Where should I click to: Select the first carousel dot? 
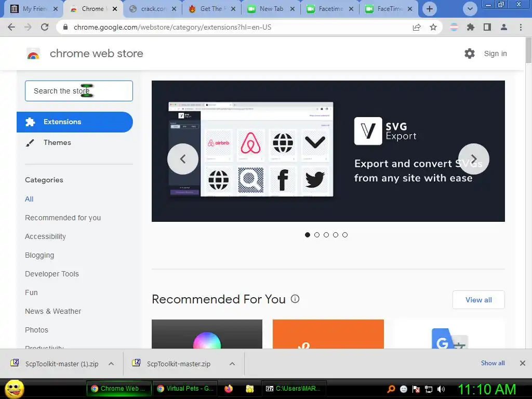pyautogui.click(x=308, y=235)
